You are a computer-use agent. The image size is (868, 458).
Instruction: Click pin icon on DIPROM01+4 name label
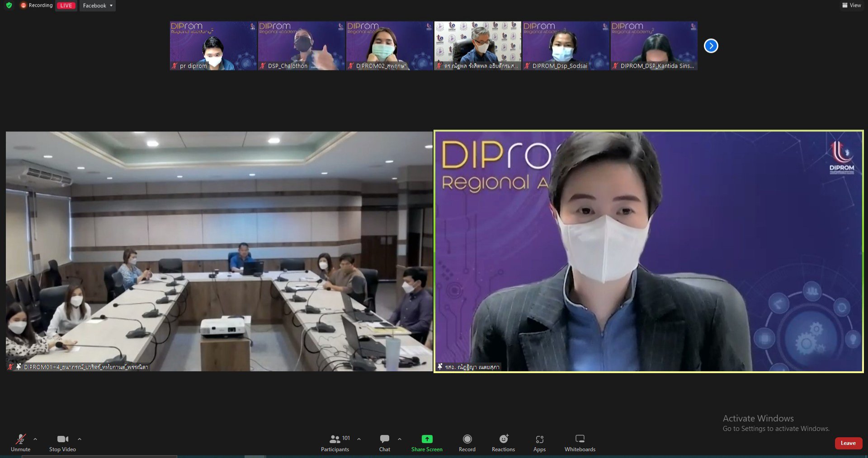tap(19, 367)
